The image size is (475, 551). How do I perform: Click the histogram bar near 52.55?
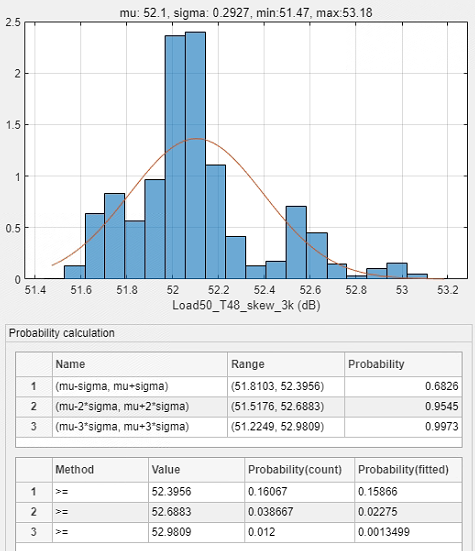tap(296, 242)
